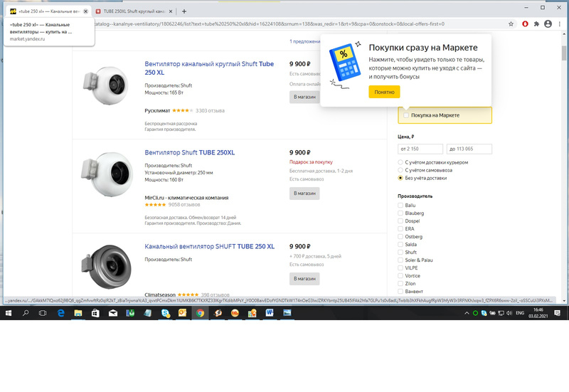This screenshot has width=569, height=392.
Task: Open the 1C application on the taskbar
Action: coord(235,313)
